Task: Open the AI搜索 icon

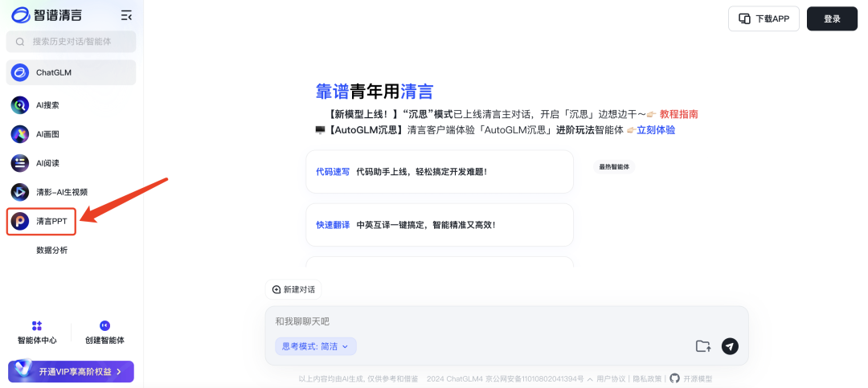Action: [x=20, y=104]
